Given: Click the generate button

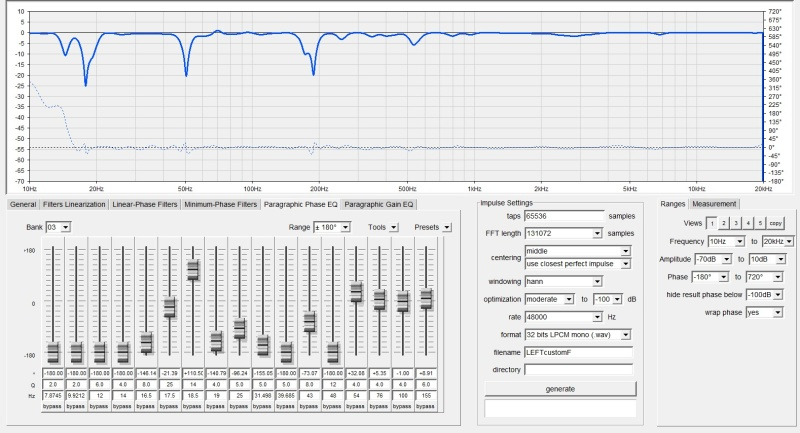Looking at the screenshot, I should point(559,388).
